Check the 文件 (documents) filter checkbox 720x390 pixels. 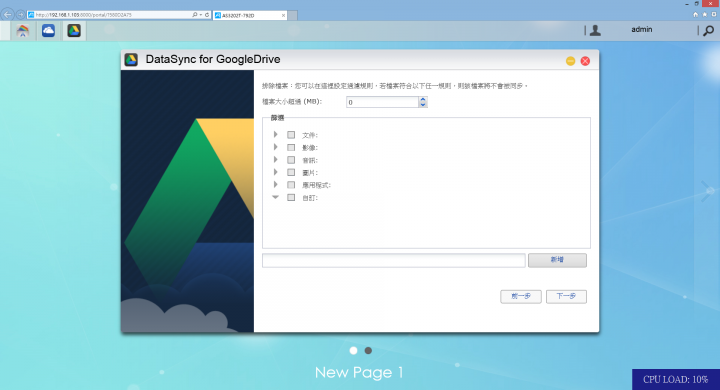pyautogui.click(x=291, y=135)
